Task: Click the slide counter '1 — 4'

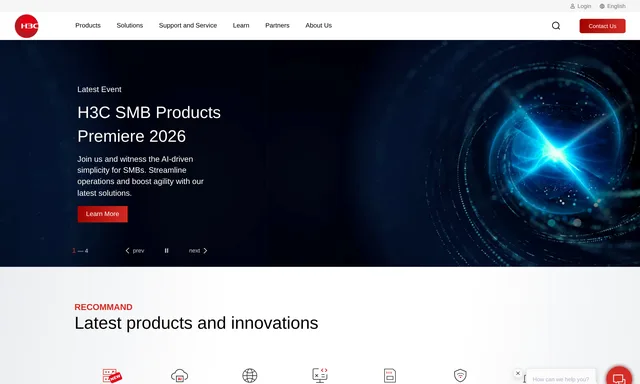Action: click(x=80, y=251)
